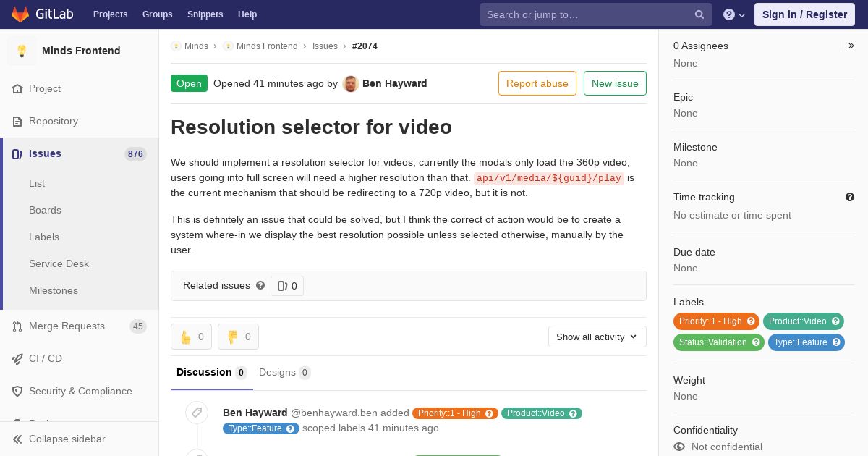Open the Milestones sidebar item

click(54, 291)
